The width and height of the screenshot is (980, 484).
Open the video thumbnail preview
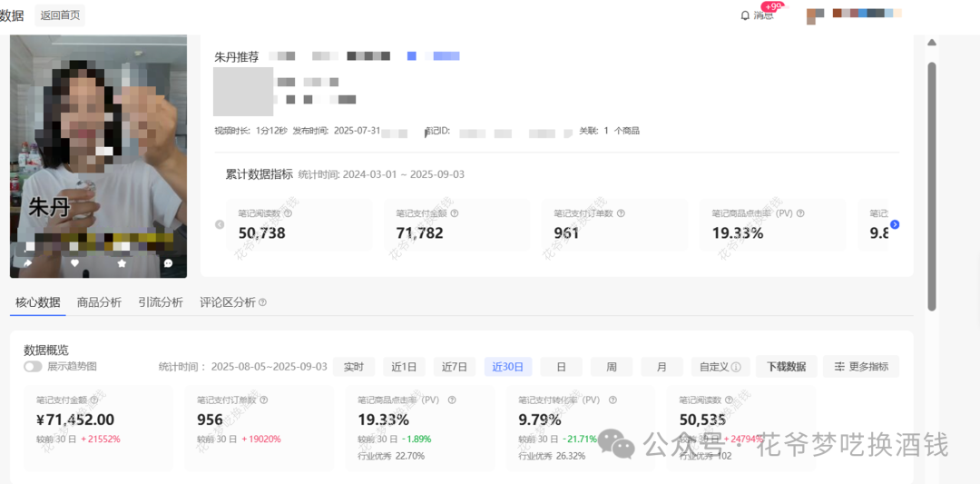(x=98, y=155)
